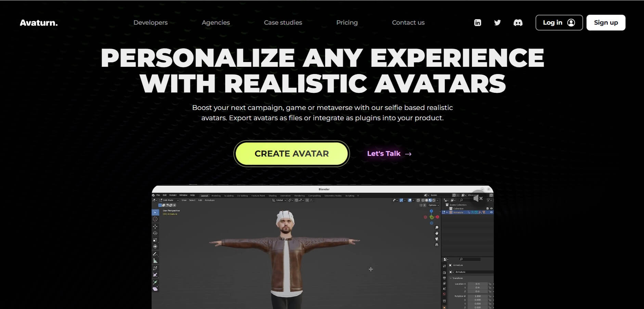Screen dimensions: 644x309
Task: Click the outliner search field
Action: point(471,200)
